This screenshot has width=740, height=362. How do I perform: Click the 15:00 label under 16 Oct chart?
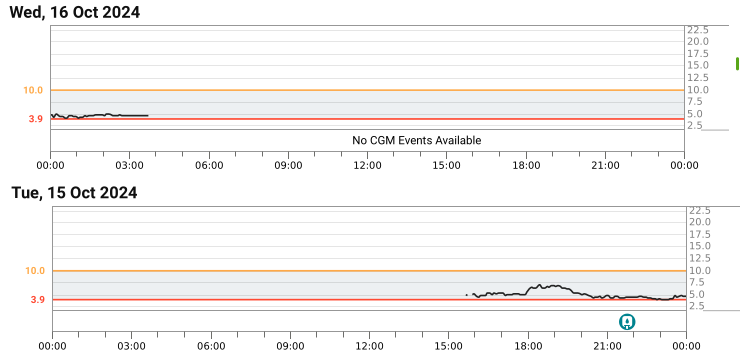click(x=447, y=166)
